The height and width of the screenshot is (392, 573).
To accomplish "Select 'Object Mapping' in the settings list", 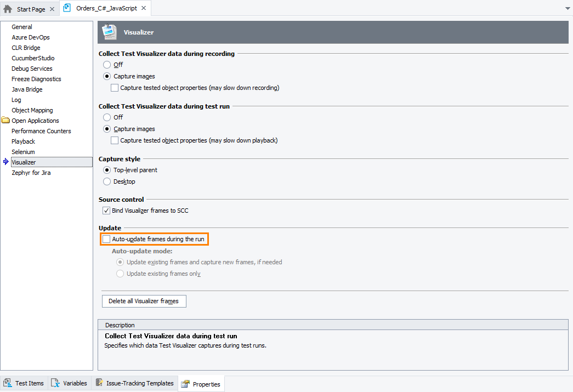I will 32,110.
